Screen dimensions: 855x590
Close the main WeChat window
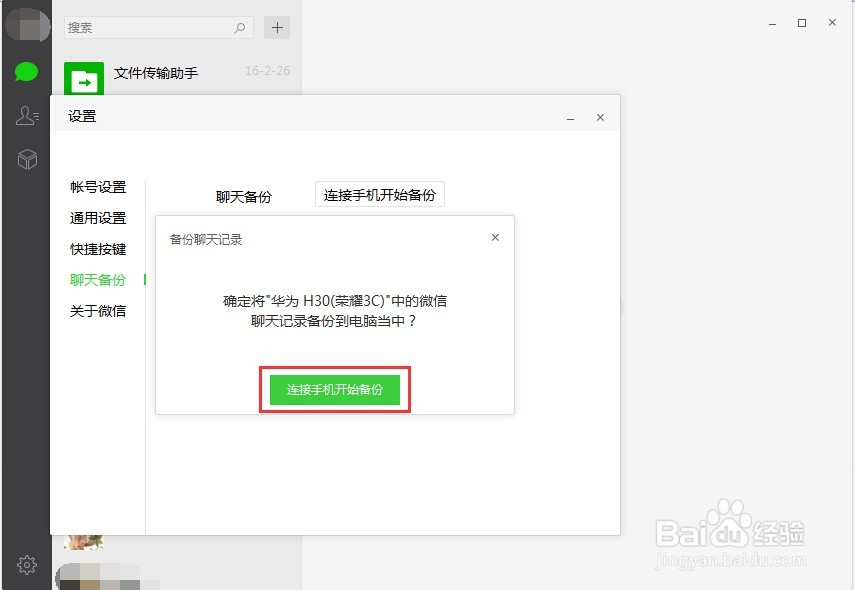coord(832,22)
